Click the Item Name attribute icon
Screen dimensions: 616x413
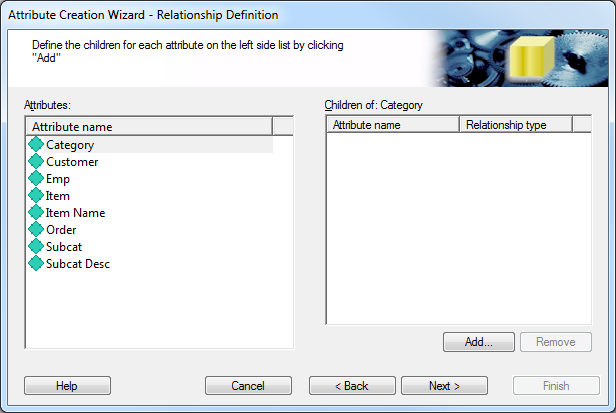click(37, 213)
